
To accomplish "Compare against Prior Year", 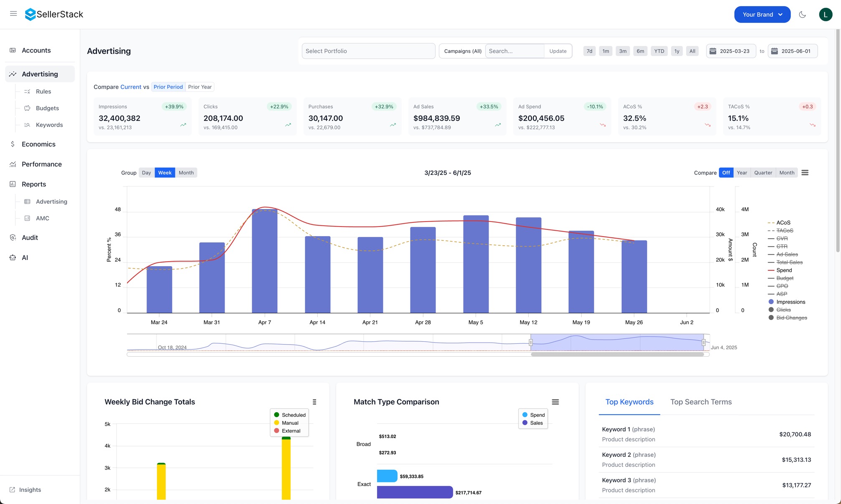I will 200,87.
